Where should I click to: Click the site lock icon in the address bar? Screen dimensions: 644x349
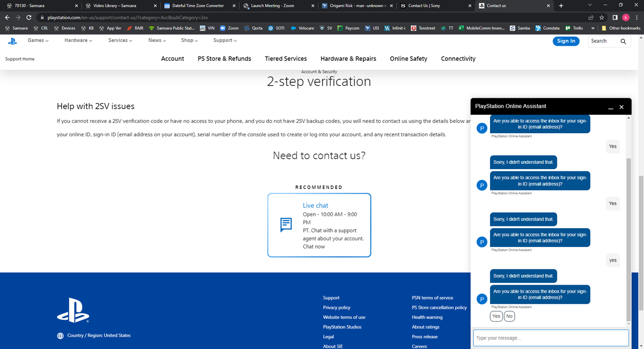[42, 18]
